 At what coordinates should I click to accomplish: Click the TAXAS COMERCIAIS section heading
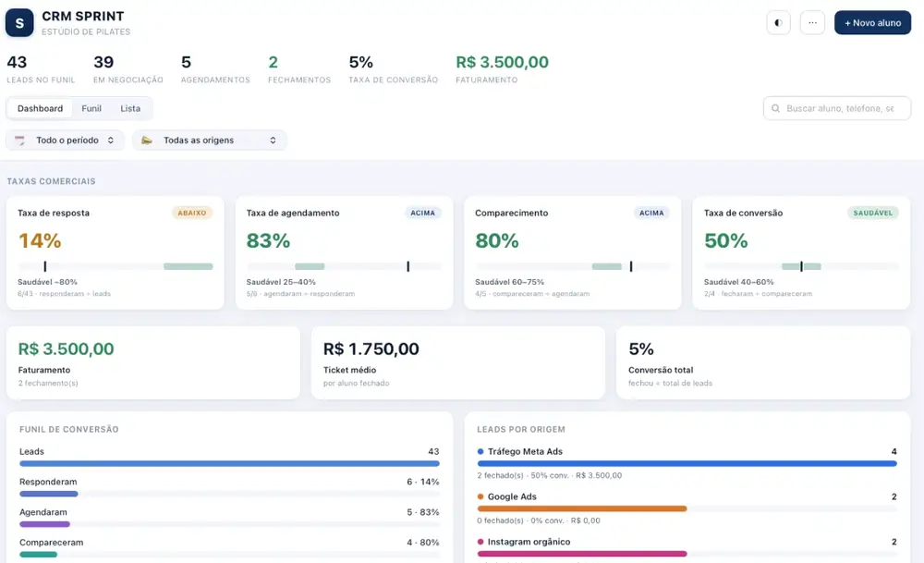pos(51,181)
